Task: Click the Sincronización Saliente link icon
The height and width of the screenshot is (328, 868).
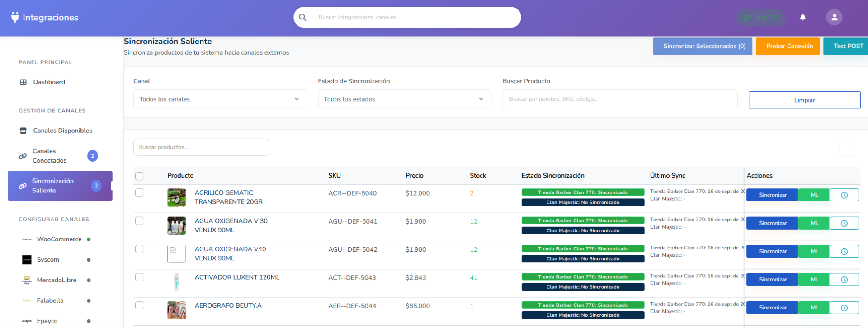Action: (x=23, y=186)
